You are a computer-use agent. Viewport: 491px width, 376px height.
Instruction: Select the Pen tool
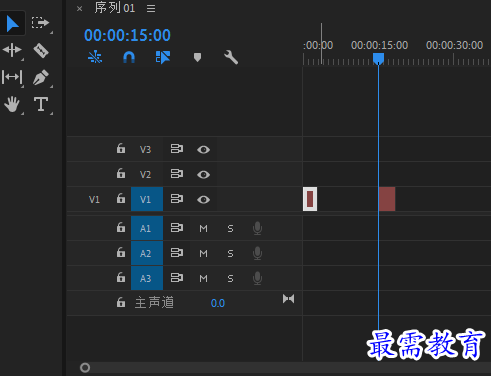pyautogui.click(x=41, y=77)
